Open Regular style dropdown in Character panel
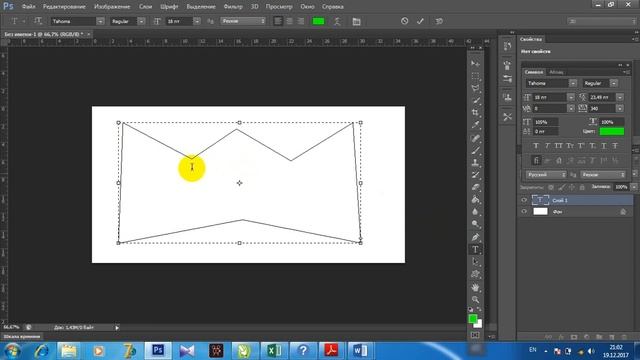Image resolution: width=640 pixels, height=360 pixels. [x=614, y=83]
